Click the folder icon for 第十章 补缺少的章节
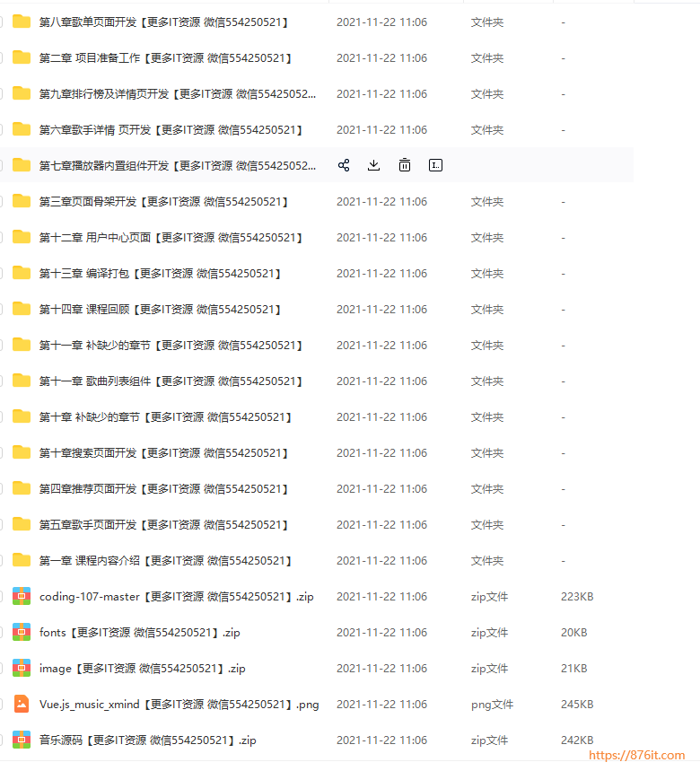This screenshot has height=771, width=700. 22,416
